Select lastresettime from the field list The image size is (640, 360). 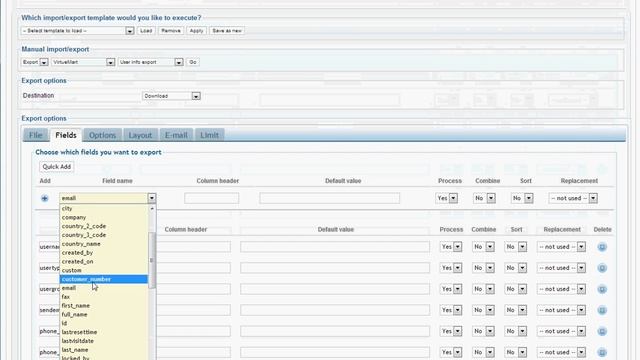(x=104, y=332)
